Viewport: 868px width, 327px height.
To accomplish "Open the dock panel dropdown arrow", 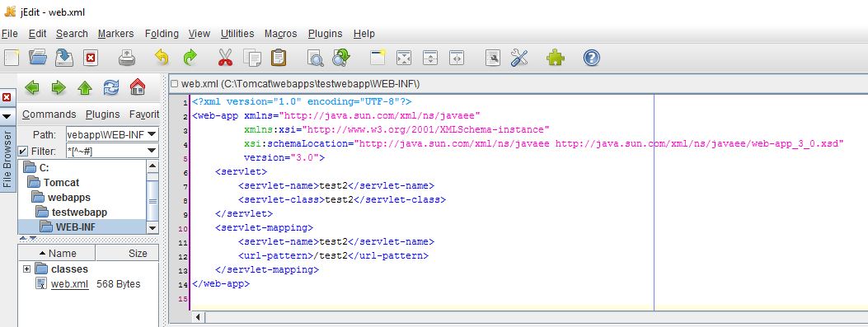I will click(x=7, y=116).
